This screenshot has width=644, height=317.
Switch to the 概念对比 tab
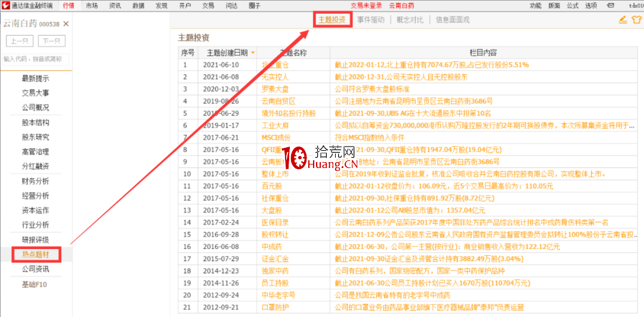410,20
